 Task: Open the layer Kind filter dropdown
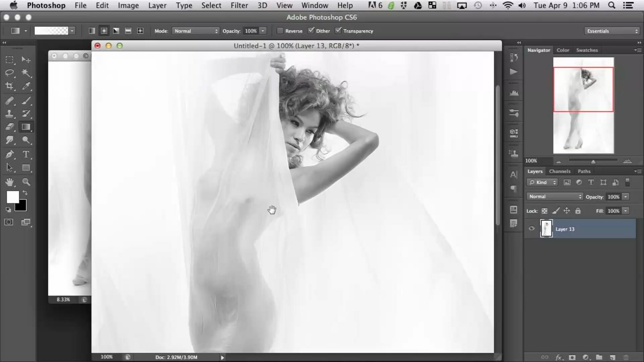coord(542,182)
